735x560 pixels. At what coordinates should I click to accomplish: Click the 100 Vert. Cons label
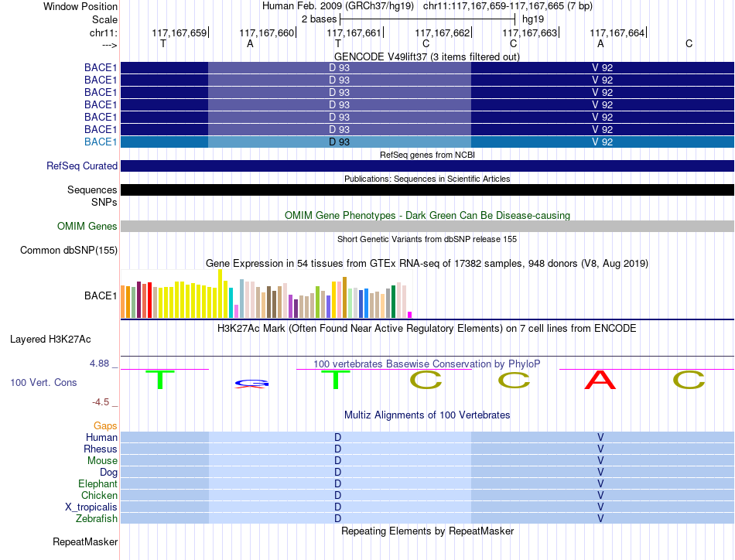pos(43,382)
